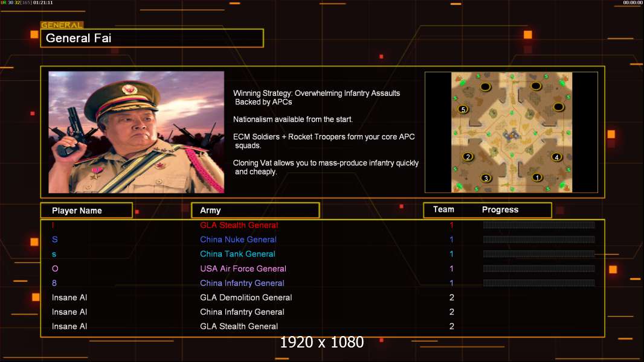Image resolution: width=644 pixels, height=362 pixels.
Task: Click the 00:00:00 counter at top right
Action: click(633, 2)
